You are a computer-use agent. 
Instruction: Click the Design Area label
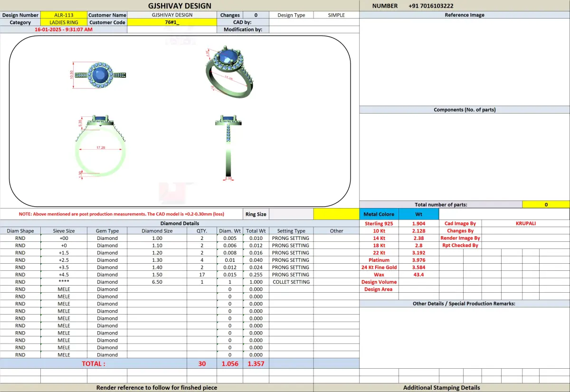tap(379, 289)
